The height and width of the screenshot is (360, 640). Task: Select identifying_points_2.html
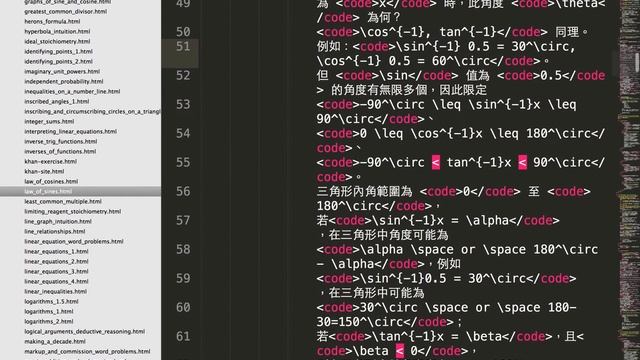tap(58, 61)
